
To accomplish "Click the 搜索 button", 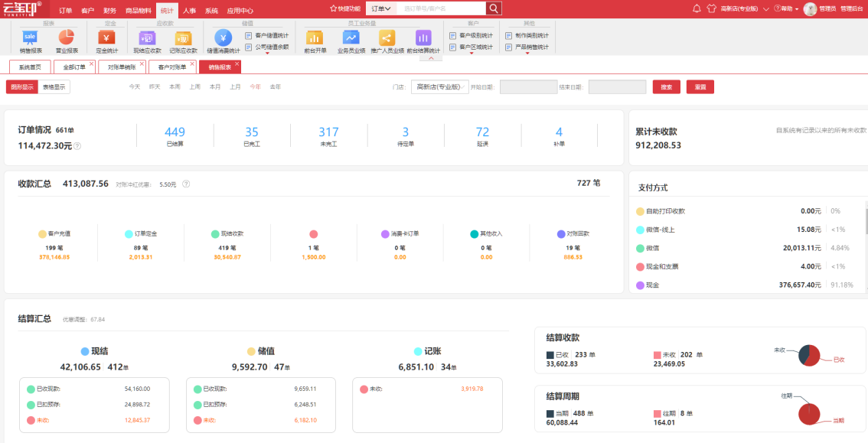I will [x=667, y=86].
